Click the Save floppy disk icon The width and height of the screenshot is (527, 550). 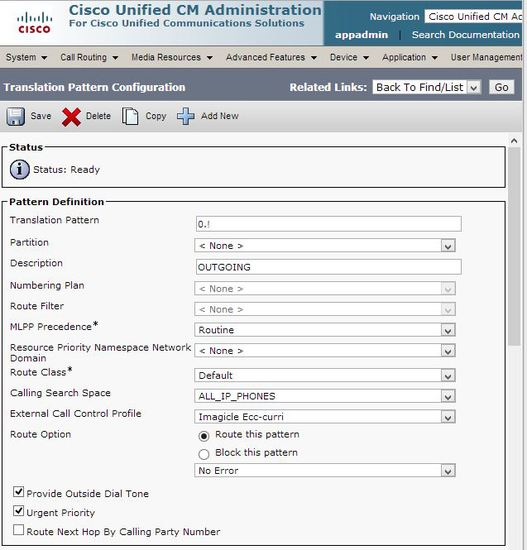(15, 116)
